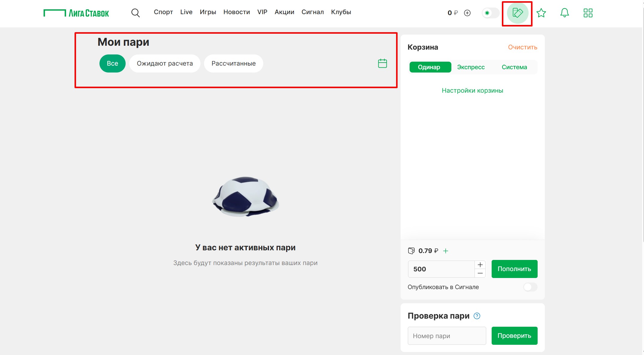
Task: Open the apps grid icon in header
Action: tap(588, 13)
